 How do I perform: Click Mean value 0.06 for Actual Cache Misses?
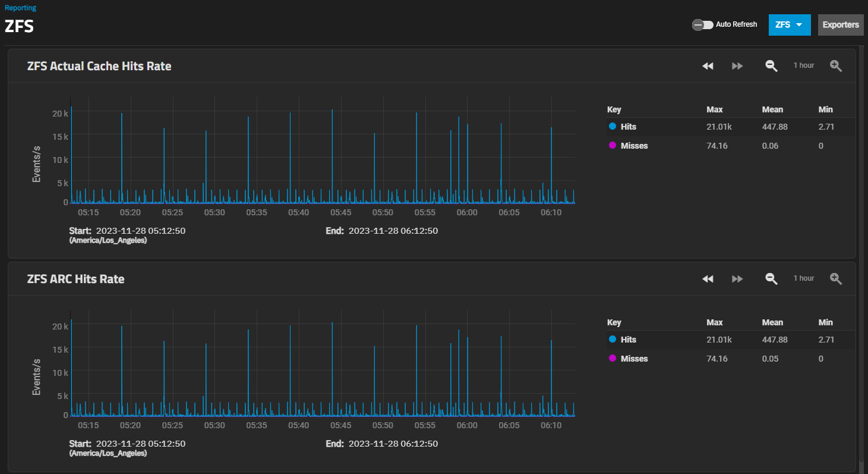tap(771, 146)
